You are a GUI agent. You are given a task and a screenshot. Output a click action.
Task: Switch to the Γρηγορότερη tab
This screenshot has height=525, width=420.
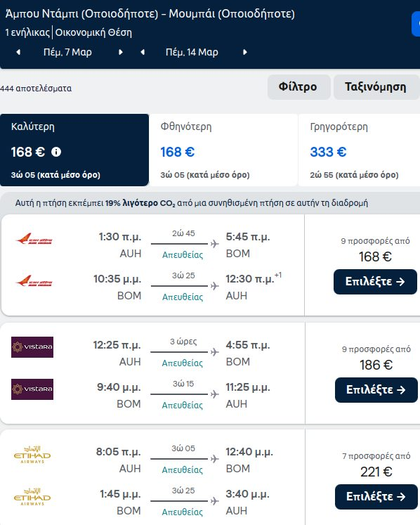359,150
